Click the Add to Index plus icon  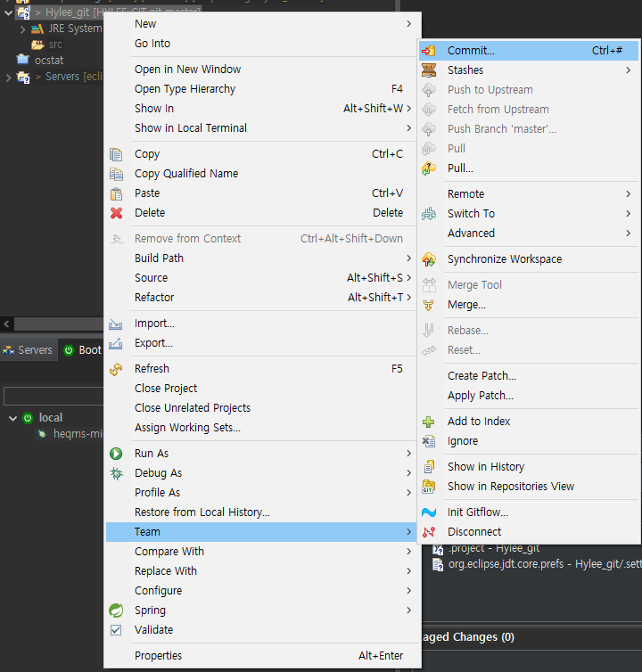429,422
